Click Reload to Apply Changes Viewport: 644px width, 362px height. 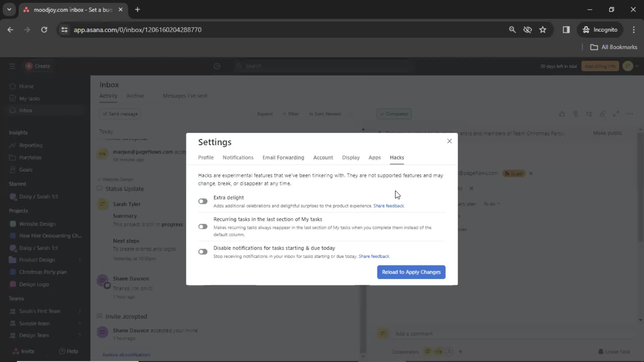point(411,272)
